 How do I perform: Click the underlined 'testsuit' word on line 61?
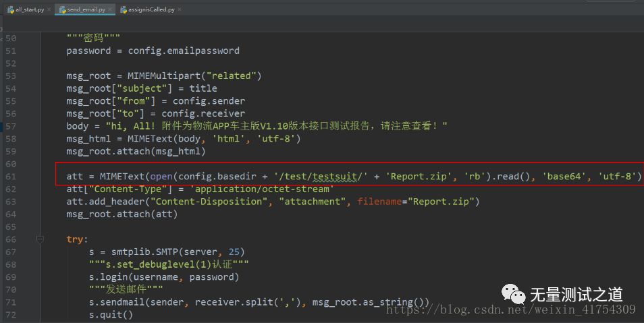334,177
